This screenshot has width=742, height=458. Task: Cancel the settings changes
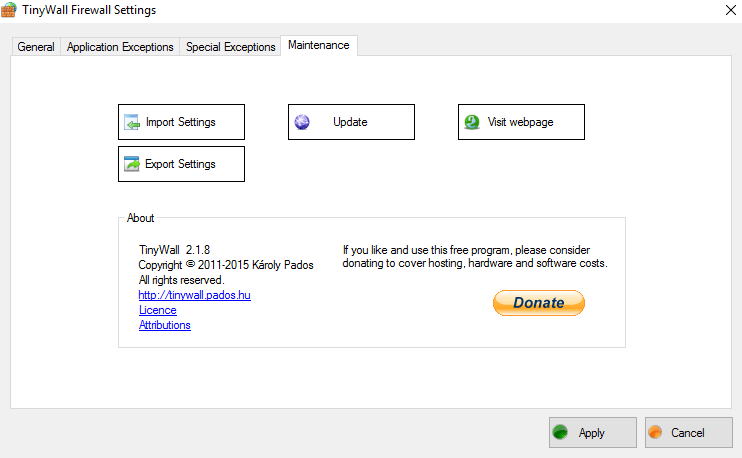click(x=689, y=432)
